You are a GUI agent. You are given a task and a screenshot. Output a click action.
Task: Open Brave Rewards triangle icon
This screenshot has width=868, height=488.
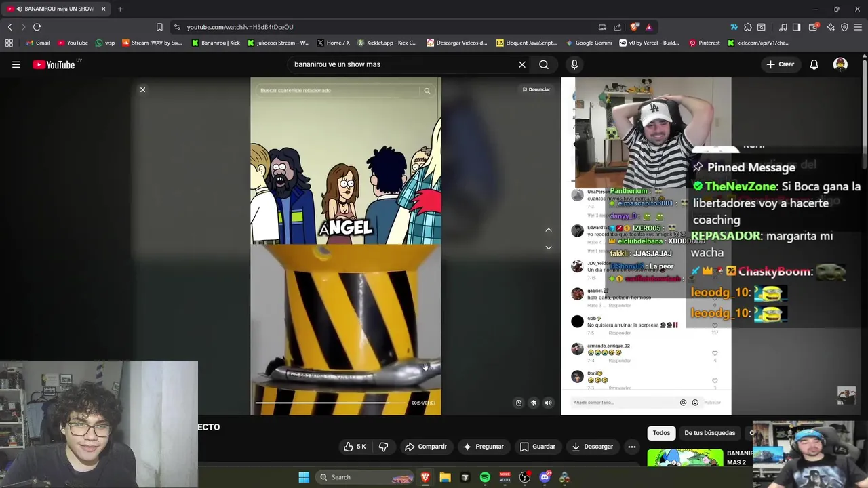tap(649, 27)
